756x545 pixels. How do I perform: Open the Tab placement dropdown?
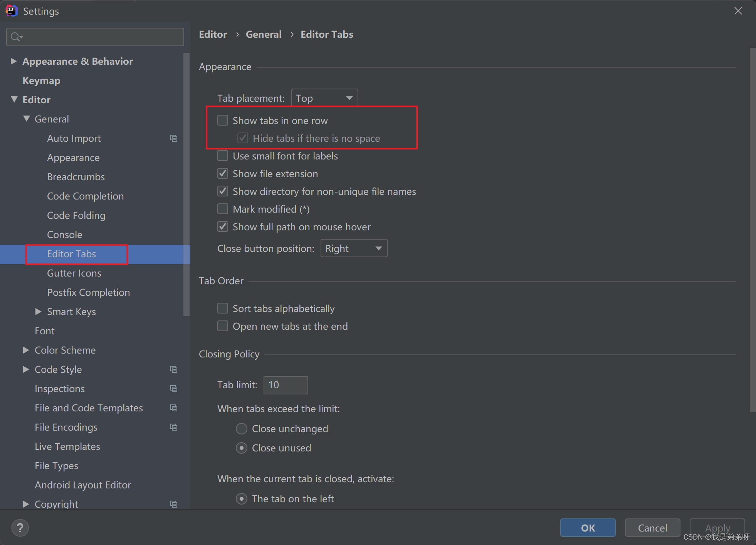point(324,98)
